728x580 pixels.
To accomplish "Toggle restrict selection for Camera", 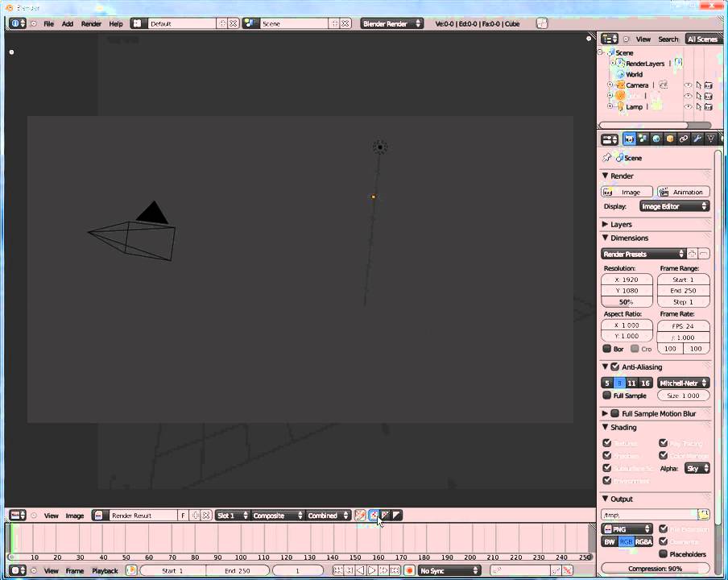I will tap(699, 85).
